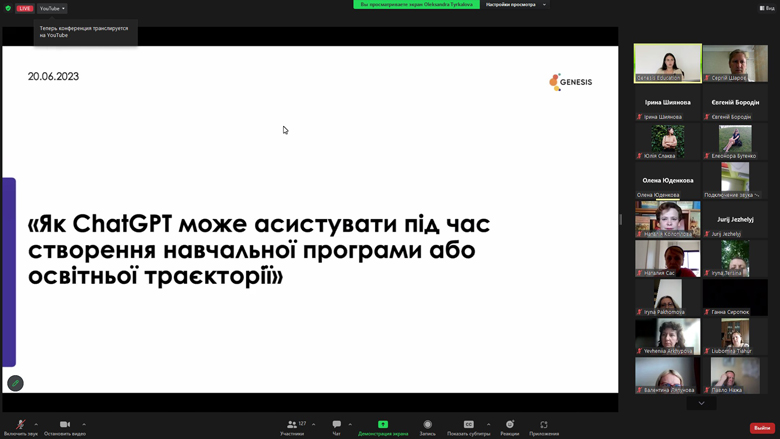This screenshot has width=780, height=439.
Task: Select Jurij Jezhelyj's participant tile
Action: [735, 219]
